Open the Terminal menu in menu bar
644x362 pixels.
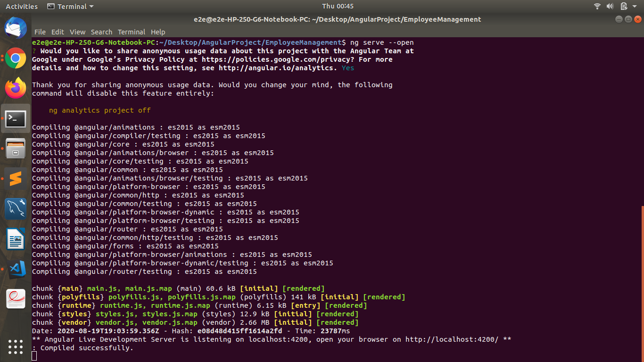click(132, 32)
